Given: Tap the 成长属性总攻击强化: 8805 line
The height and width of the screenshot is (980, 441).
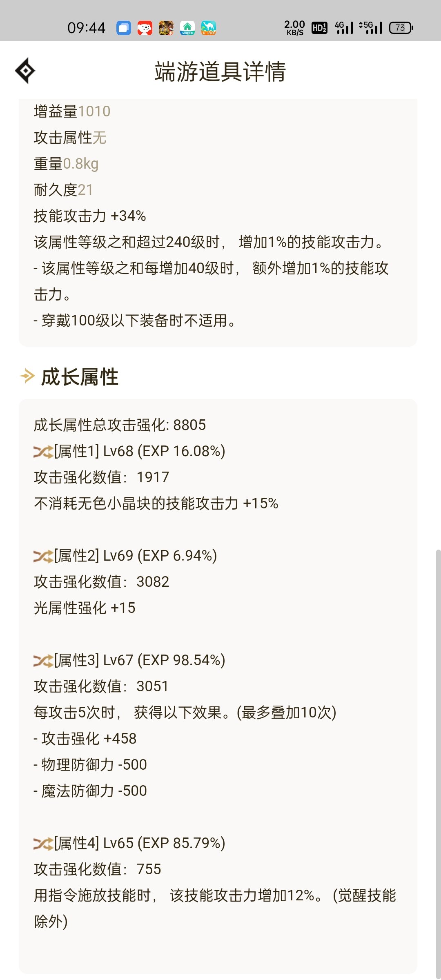Looking at the screenshot, I should coord(120,425).
